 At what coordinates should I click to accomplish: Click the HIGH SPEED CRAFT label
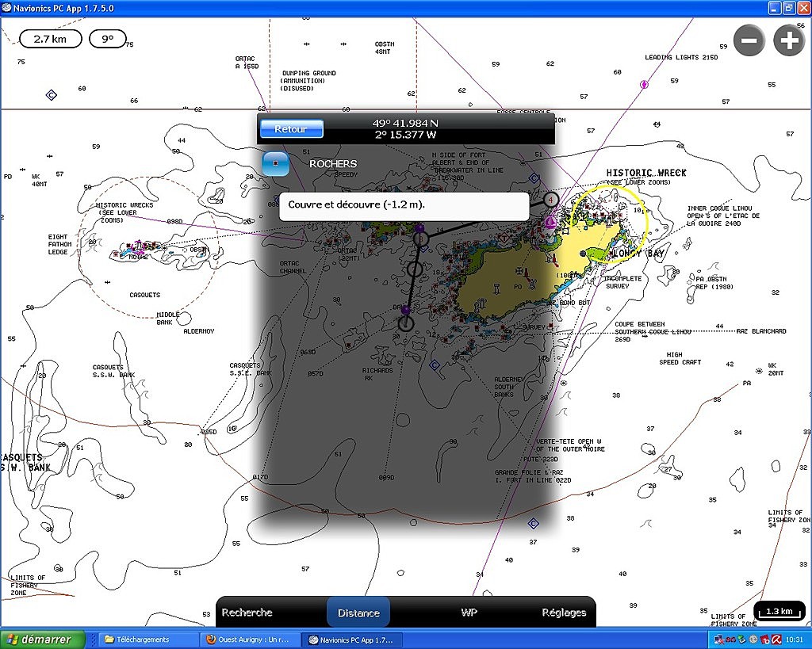point(680,359)
